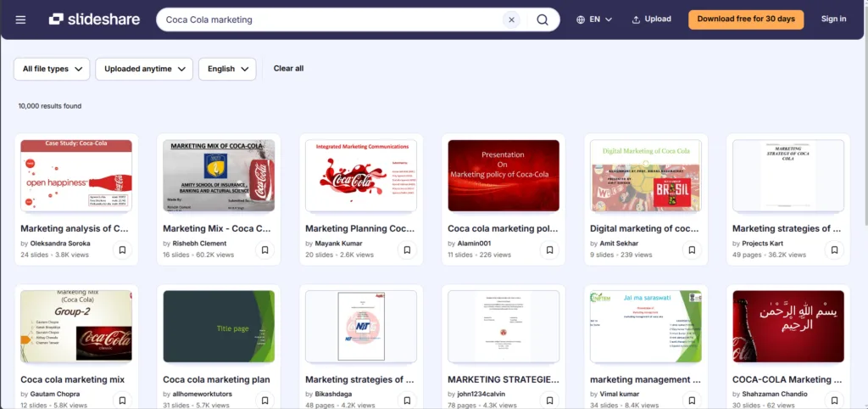Clear the search field with X icon

coord(511,20)
